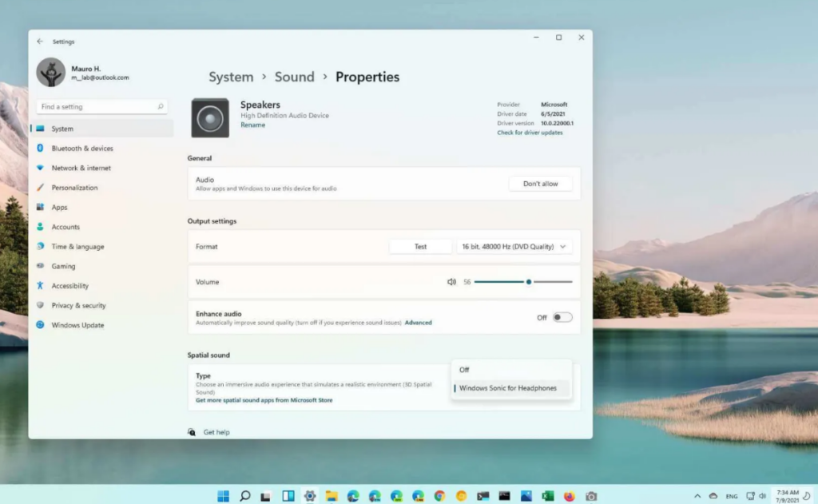Click the Test audio button
The width and height of the screenshot is (818, 504).
pyautogui.click(x=420, y=247)
